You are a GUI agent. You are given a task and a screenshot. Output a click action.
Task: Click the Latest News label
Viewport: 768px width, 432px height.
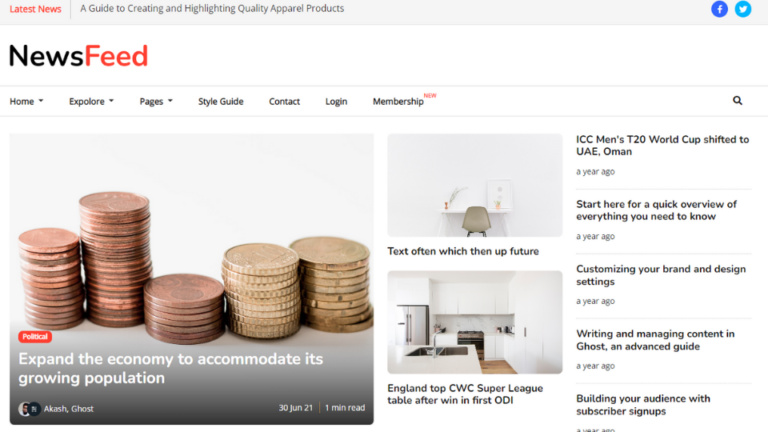pyautogui.click(x=35, y=9)
